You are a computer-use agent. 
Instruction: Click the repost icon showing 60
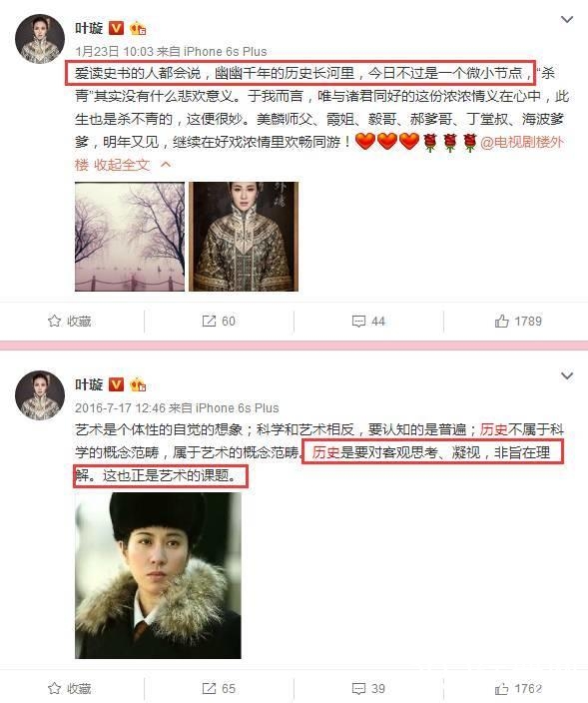[209, 321]
